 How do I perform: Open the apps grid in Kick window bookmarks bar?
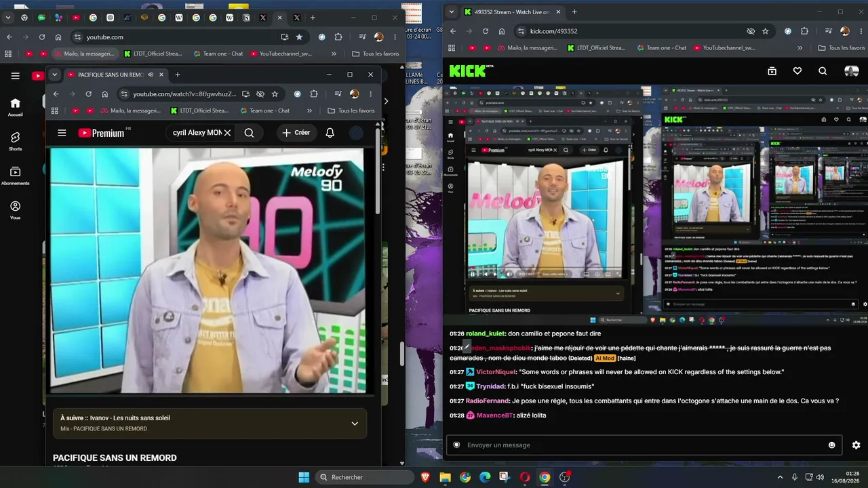tap(453, 48)
